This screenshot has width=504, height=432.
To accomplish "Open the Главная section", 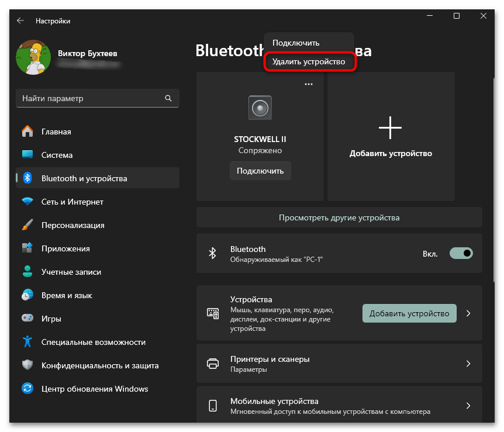I will click(98, 132).
